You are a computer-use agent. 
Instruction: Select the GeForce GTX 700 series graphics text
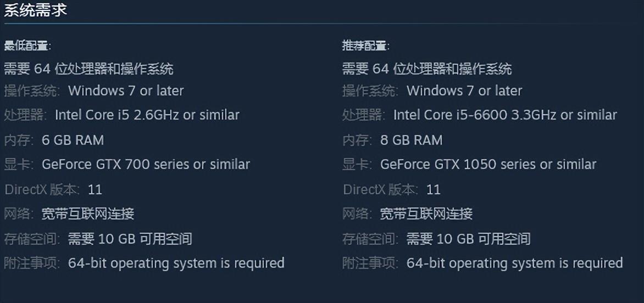click(x=146, y=164)
